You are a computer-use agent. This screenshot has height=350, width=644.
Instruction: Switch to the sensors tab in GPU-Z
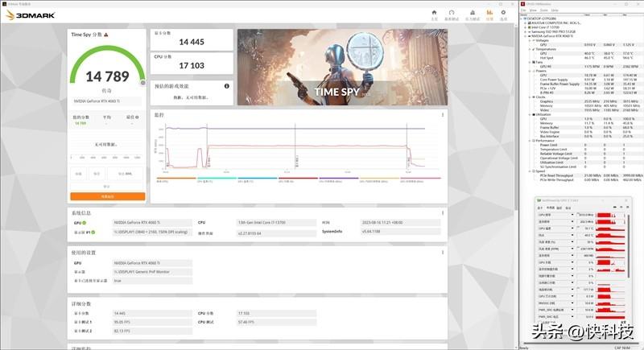coord(551,208)
